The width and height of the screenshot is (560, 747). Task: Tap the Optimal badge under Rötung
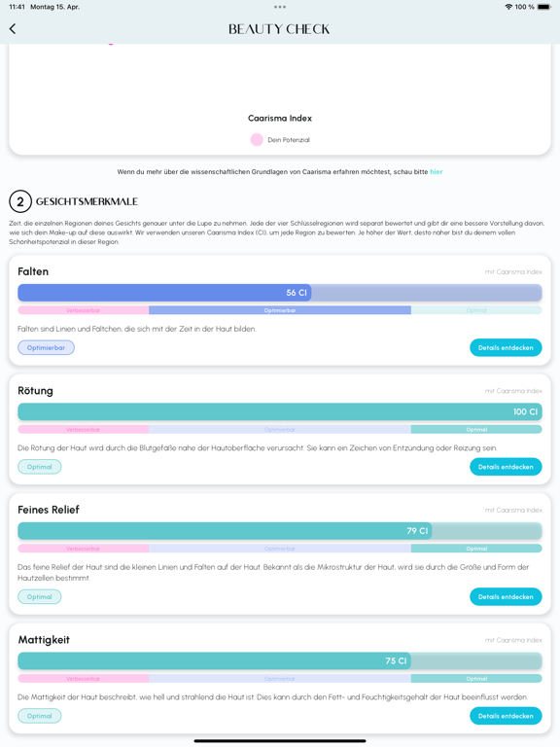coord(40,467)
